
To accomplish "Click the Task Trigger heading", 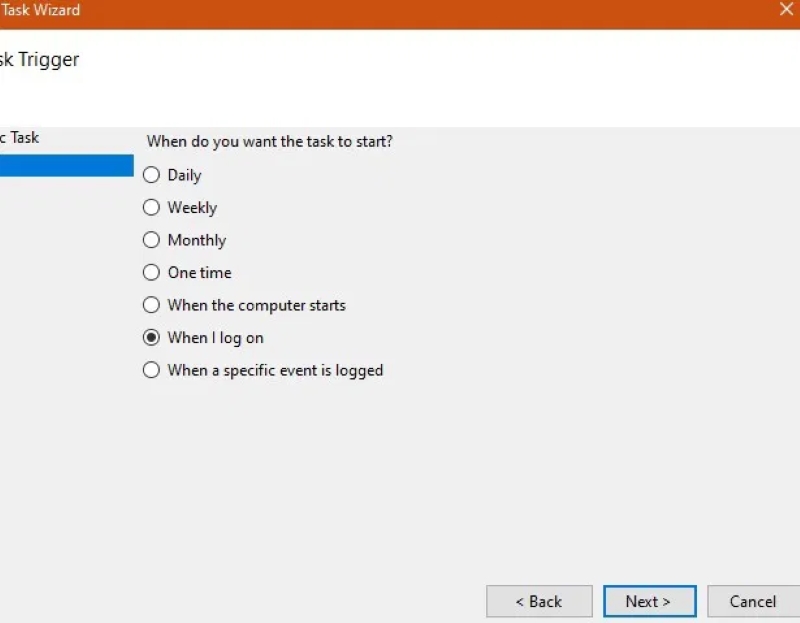I will (40, 60).
